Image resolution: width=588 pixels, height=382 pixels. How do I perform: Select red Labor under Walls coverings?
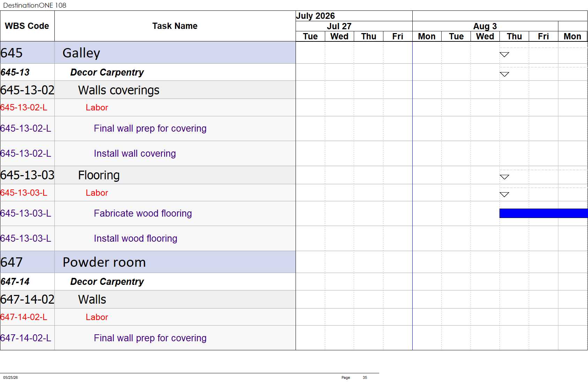point(97,108)
